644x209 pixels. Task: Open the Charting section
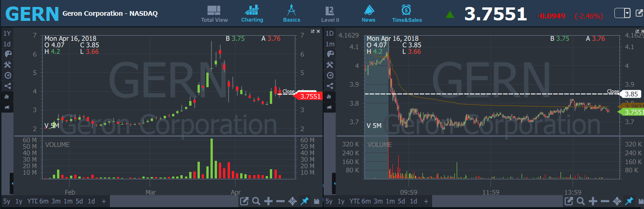(x=252, y=14)
